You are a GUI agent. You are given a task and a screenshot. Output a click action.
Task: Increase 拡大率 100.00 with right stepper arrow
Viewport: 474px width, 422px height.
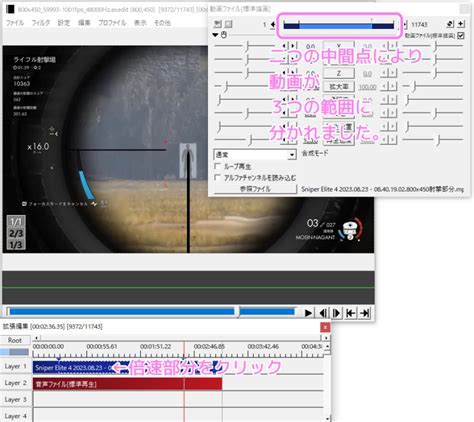(x=392, y=86)
